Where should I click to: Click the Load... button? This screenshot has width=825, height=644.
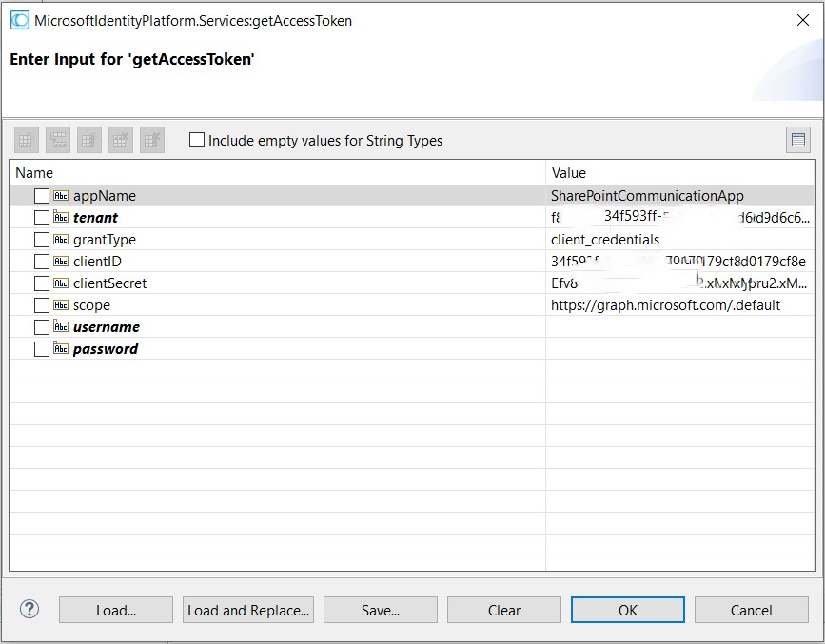point(116,610)
